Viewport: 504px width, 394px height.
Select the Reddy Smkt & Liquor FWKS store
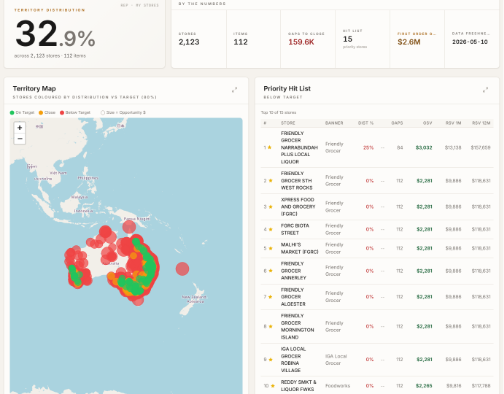(x=298, y=386)
